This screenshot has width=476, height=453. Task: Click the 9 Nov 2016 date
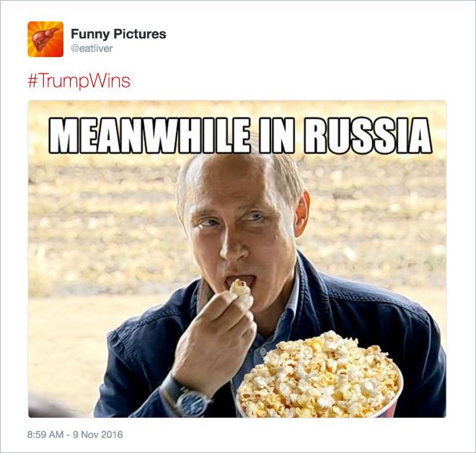click(98, 434)
